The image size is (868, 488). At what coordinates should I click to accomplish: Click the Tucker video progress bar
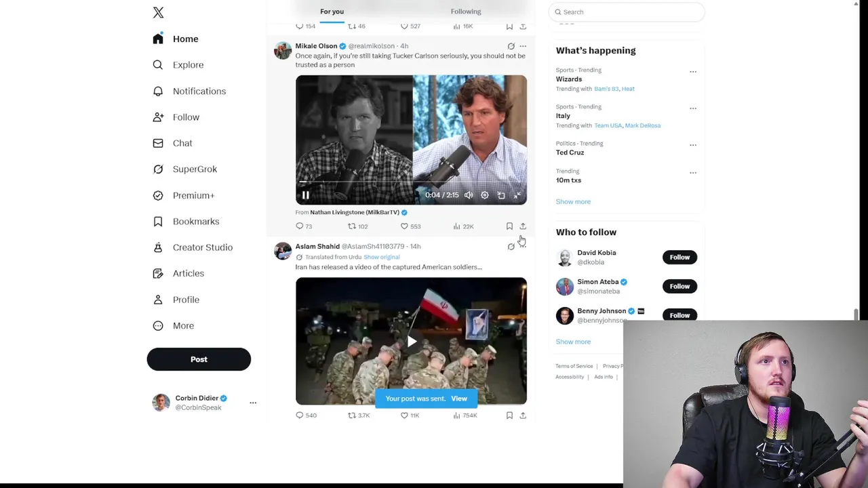coord(411,182)
